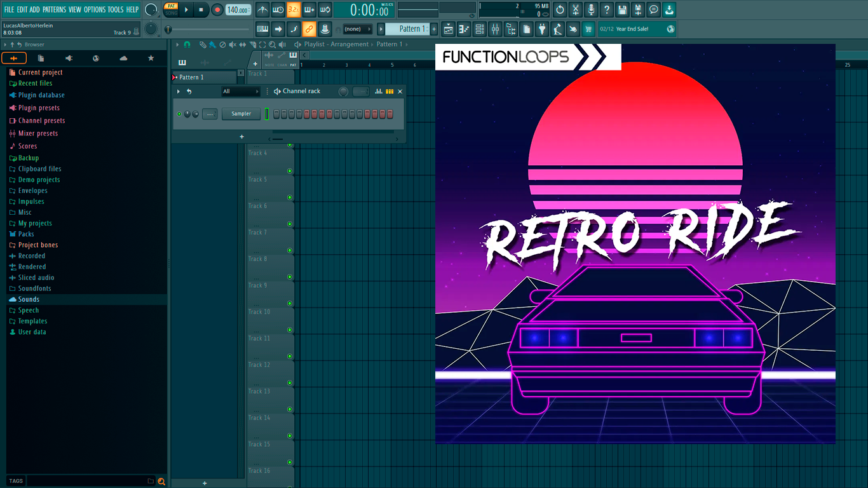Toggle the Browser view icon in toolbar
The height and width of the screenshot is (488, 868).
(x=511, y=29)
